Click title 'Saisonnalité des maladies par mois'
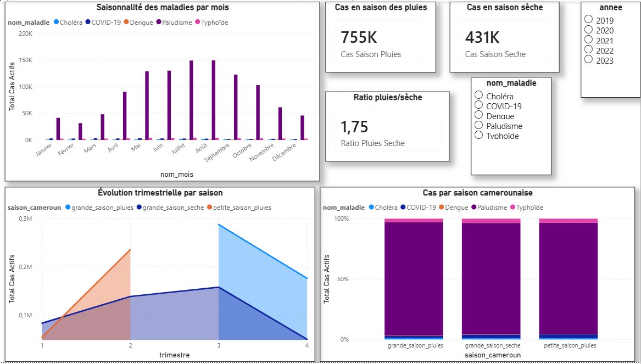The width and height of the screenshot is (641, 364). (163, 7)
